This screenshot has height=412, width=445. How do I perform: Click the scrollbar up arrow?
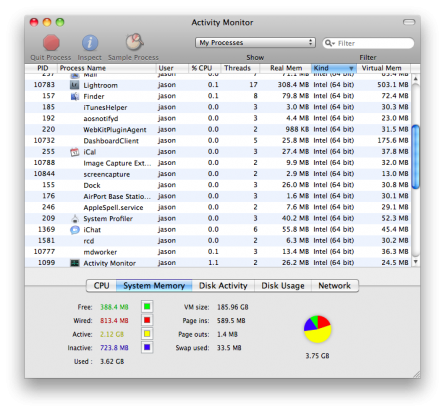tap(415, 79)
